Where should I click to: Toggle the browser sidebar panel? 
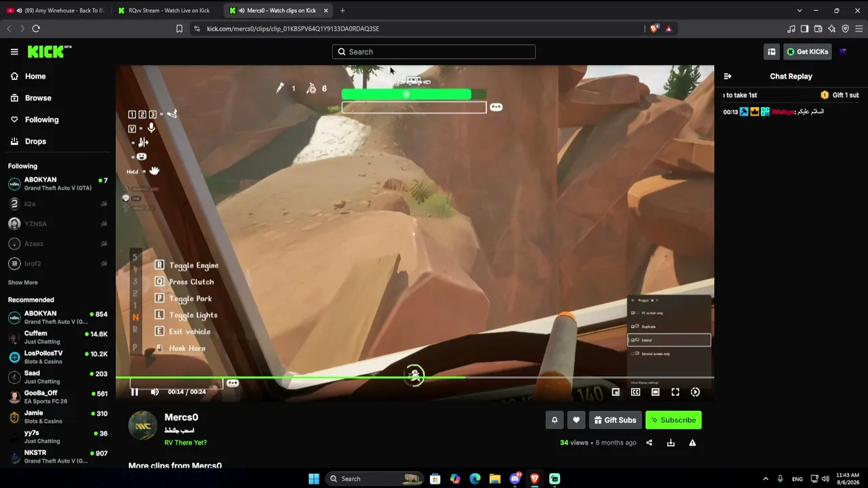tap(804, 28)
